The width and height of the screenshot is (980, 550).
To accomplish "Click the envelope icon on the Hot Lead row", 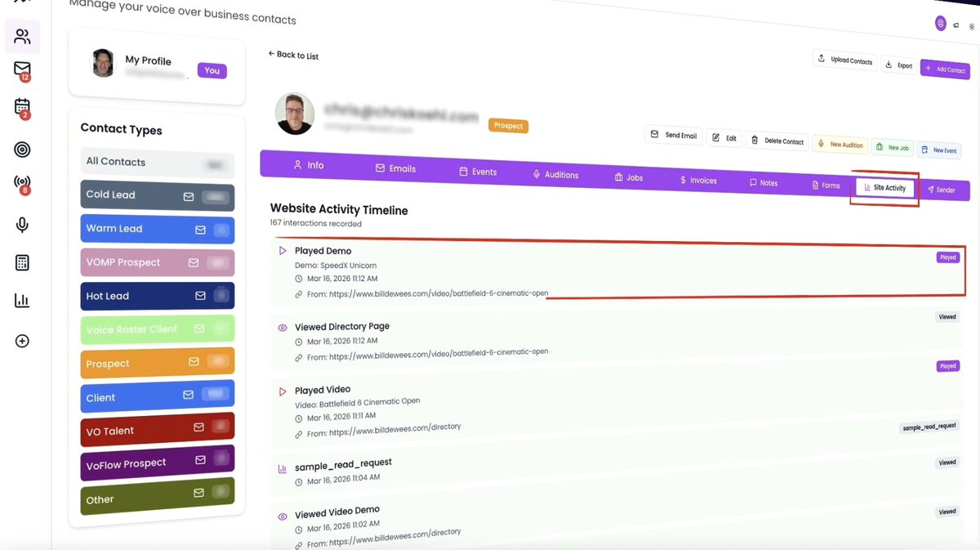I will tap(200, 296).
